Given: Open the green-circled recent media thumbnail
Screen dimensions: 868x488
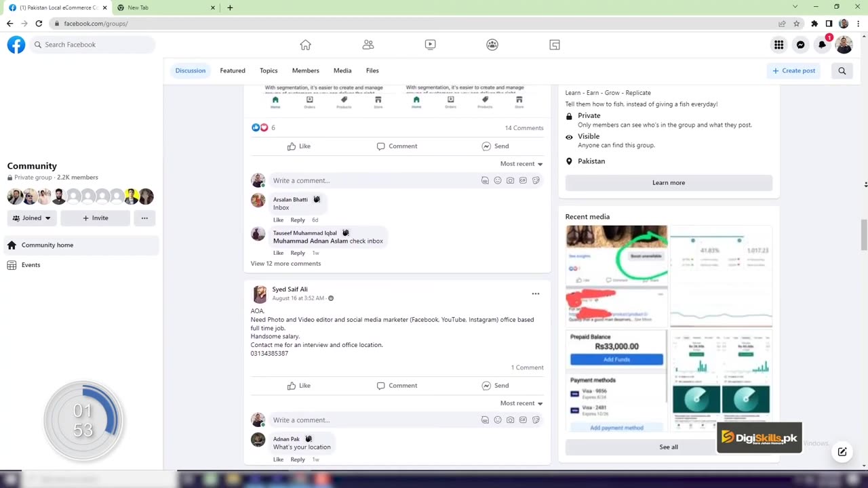Looking at the screenshot, I should (616, 277).
